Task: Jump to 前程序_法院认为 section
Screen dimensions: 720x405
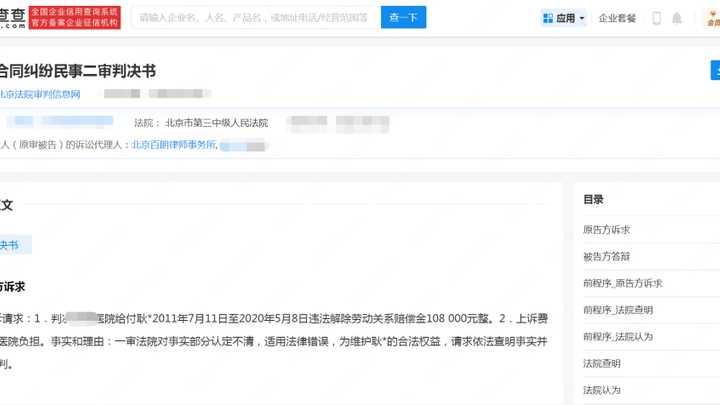Action: pos(618,336)
